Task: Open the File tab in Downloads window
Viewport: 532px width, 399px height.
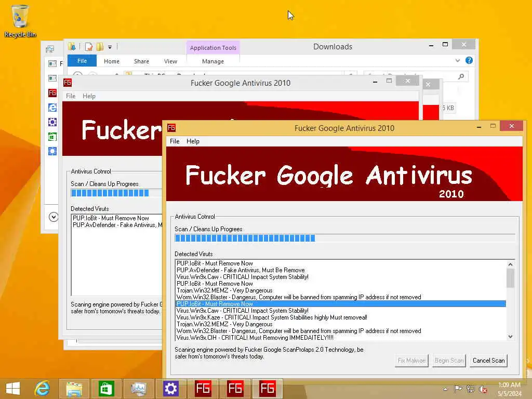Action: [x=82, y=61]
